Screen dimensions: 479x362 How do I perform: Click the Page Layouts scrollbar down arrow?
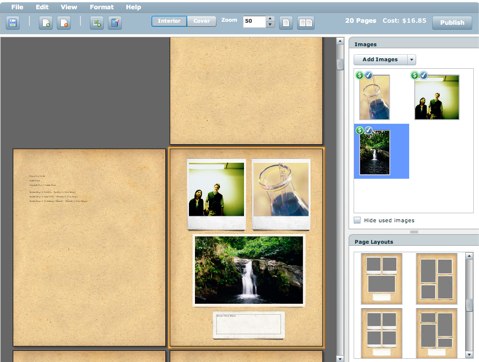click(x=469, y=355)
